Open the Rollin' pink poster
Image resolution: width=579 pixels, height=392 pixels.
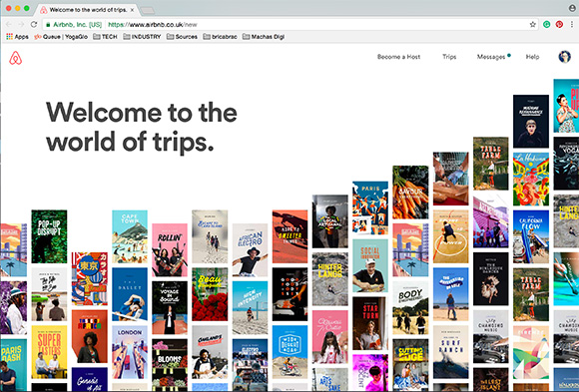tap(170, 250)
